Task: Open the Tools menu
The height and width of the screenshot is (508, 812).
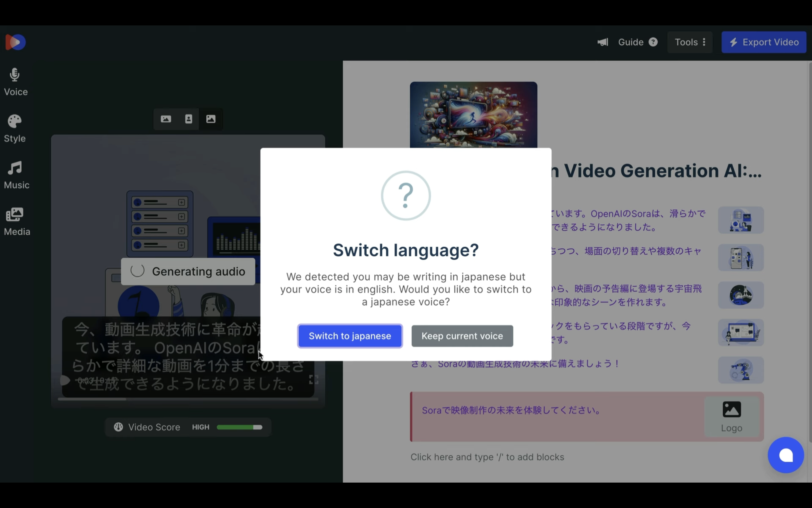Action: (x=690, y=42)
